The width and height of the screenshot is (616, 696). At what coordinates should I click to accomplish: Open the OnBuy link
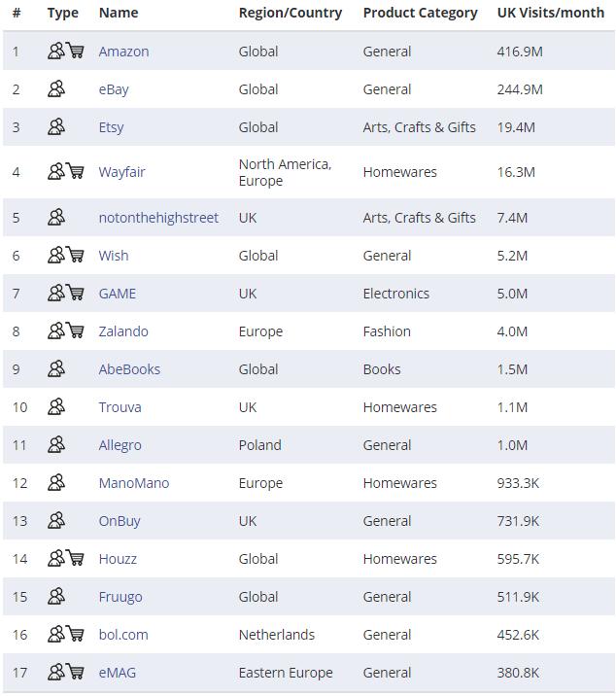tap(120, 521)
